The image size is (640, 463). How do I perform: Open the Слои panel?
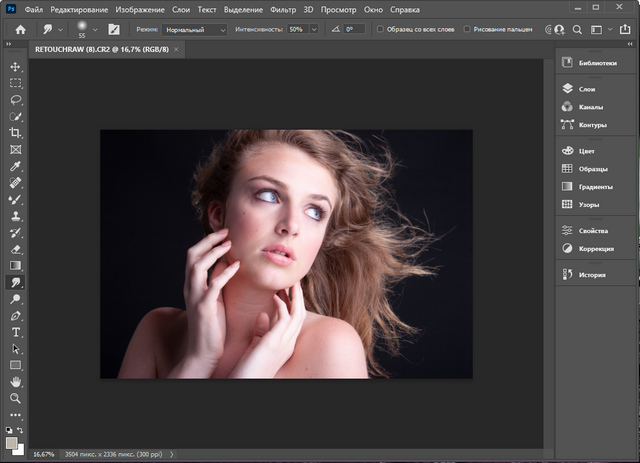[586, 89]
